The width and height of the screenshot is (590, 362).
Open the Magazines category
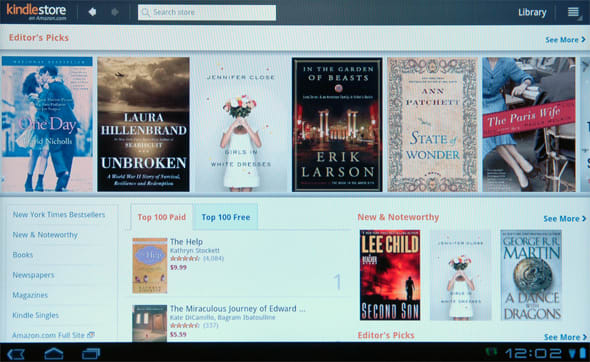[x=30, y=295]
